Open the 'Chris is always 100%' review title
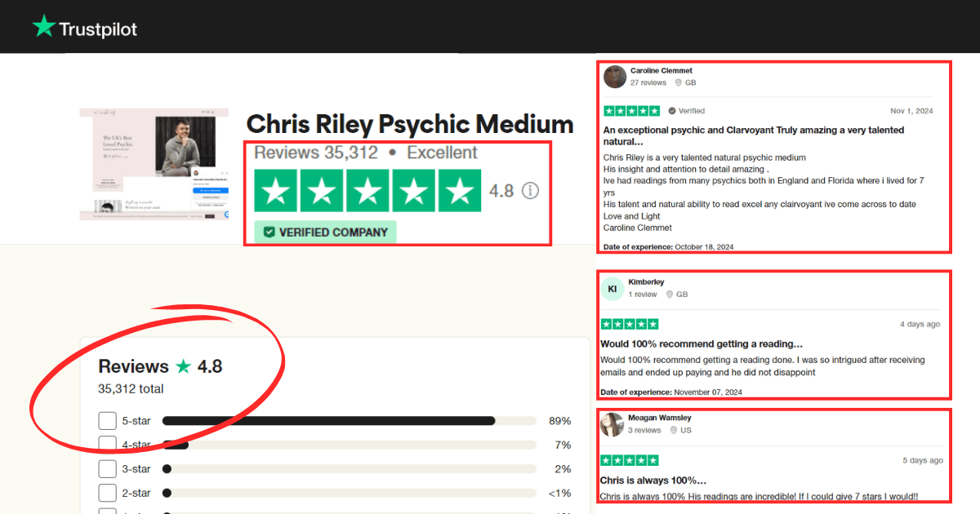This screenshot has height=514, width=980. click(653, 481)
